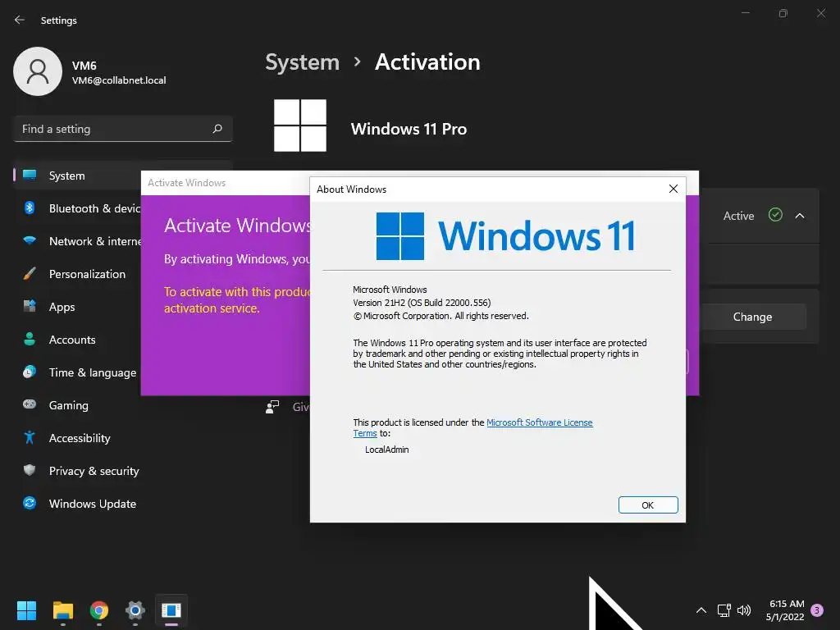
Task: Open Windows Update settings
Action: click(x=123, y=504)
